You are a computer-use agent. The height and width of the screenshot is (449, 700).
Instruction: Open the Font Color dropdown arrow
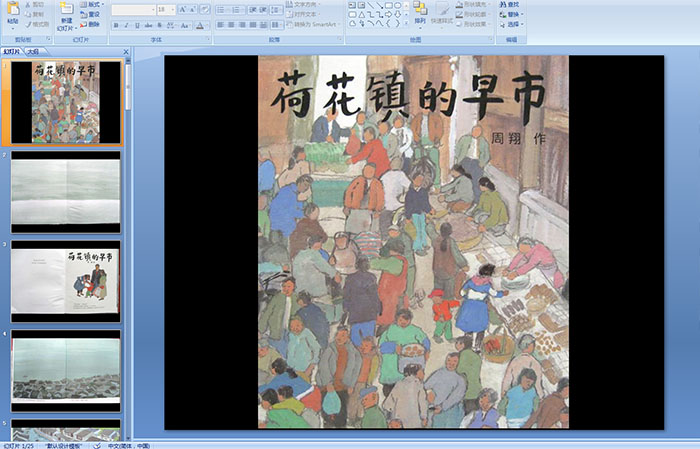[x=207, y=25]
